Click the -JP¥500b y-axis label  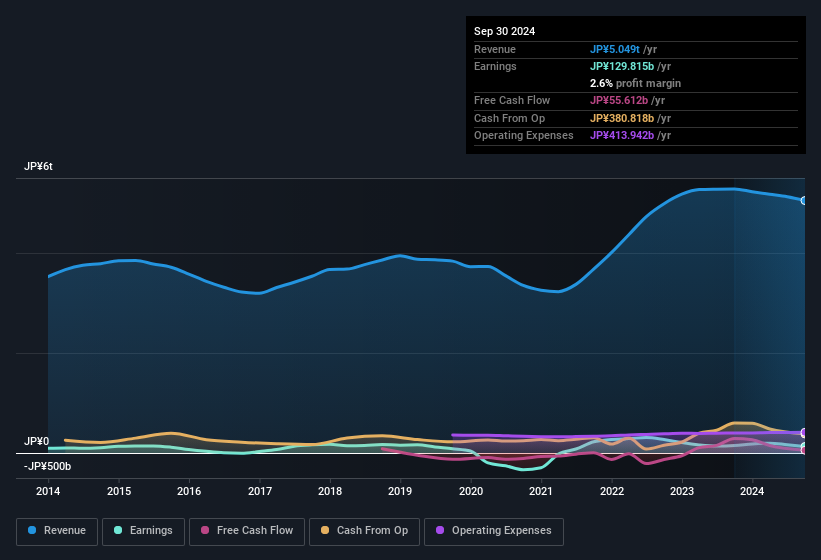tap(48, 466)
